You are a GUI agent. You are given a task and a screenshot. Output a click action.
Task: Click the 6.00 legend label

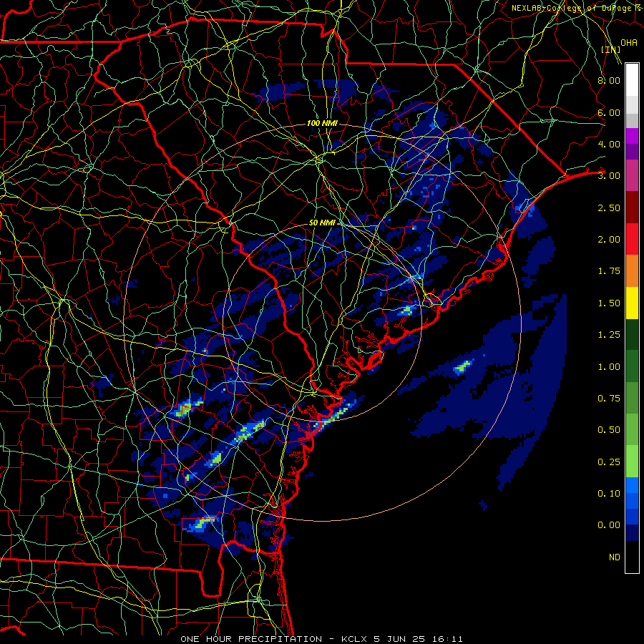point(609,112)
